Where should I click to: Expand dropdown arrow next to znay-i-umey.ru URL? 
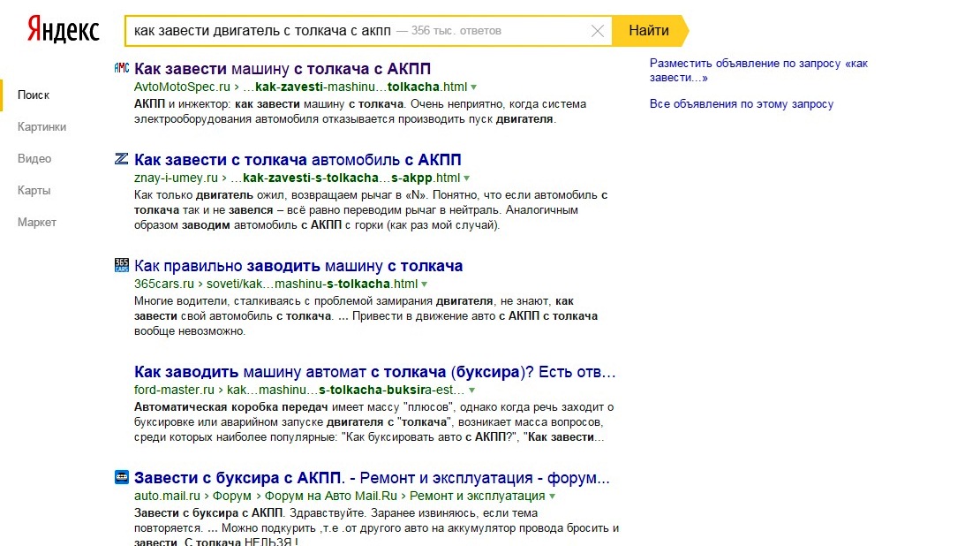pyautogui.click(x=467, y=178)
